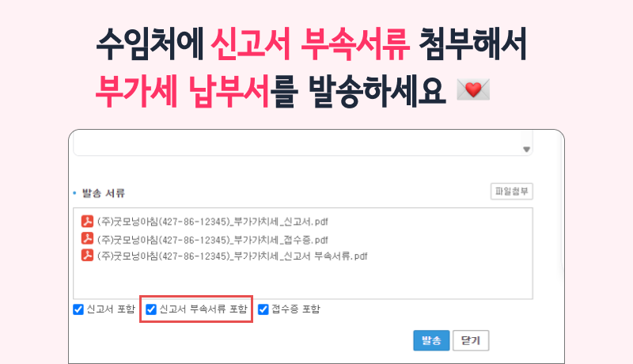Click inside the message text area
This screenshot has width=633, height=364.
[x=299, y=143]
